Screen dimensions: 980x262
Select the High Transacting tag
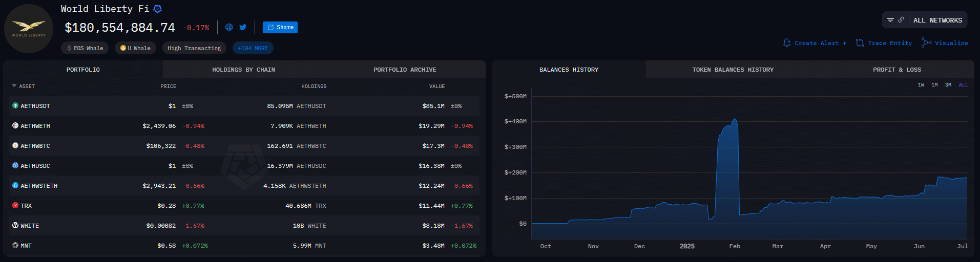[194, 48]
